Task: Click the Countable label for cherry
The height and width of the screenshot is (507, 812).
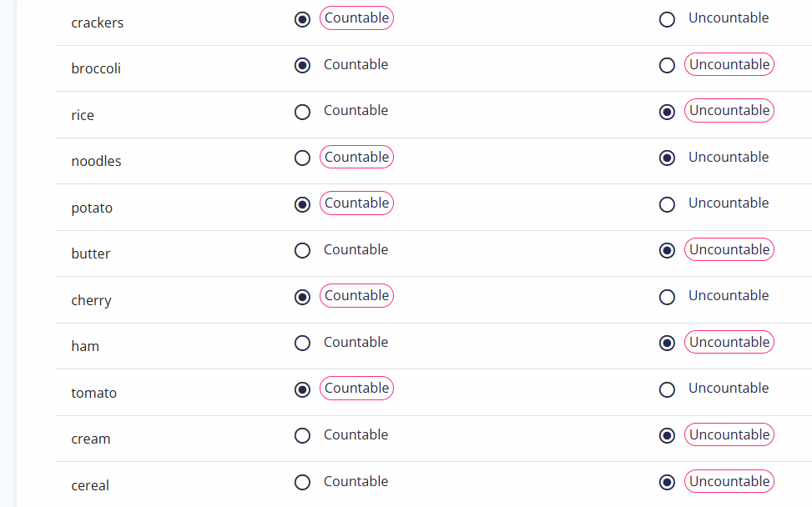Action: pos(357,296)
